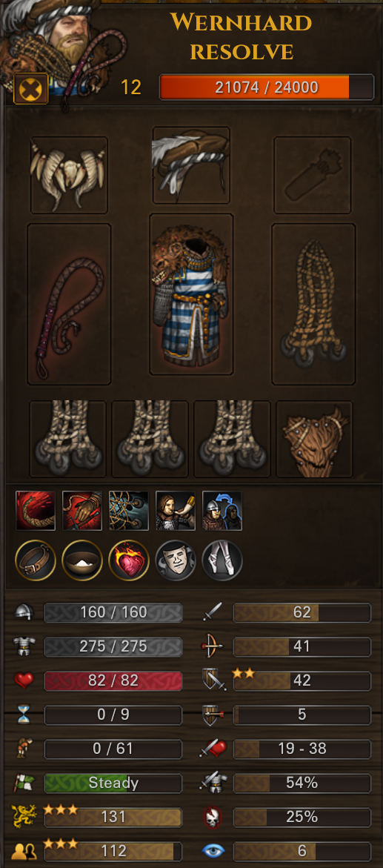Image resolution: width=383 pixels, height=868 pixels.
Task: Select the feathered headwrap helmet slot
Action: pyautogui.click(x=191, y=165)
